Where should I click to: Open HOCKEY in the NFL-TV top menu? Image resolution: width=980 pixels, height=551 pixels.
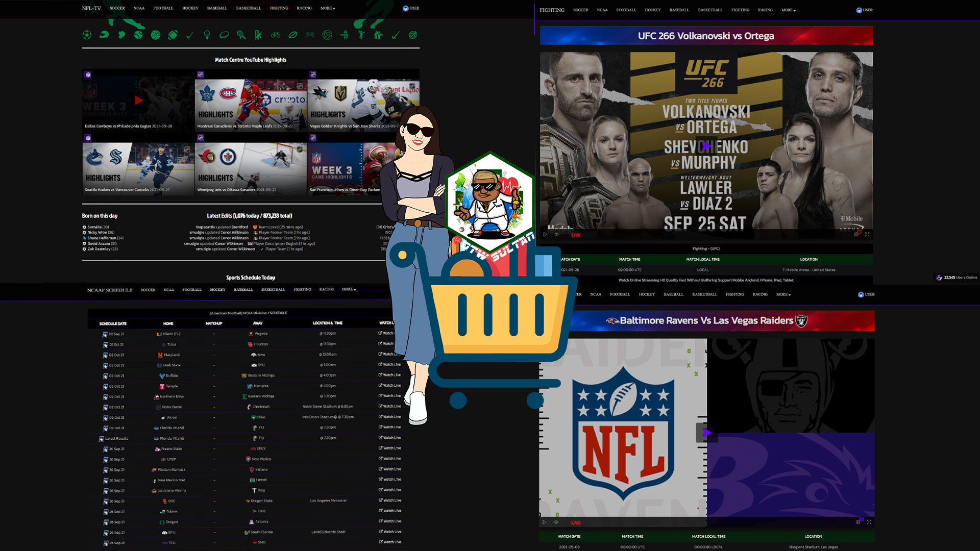(x=190, y=8)
